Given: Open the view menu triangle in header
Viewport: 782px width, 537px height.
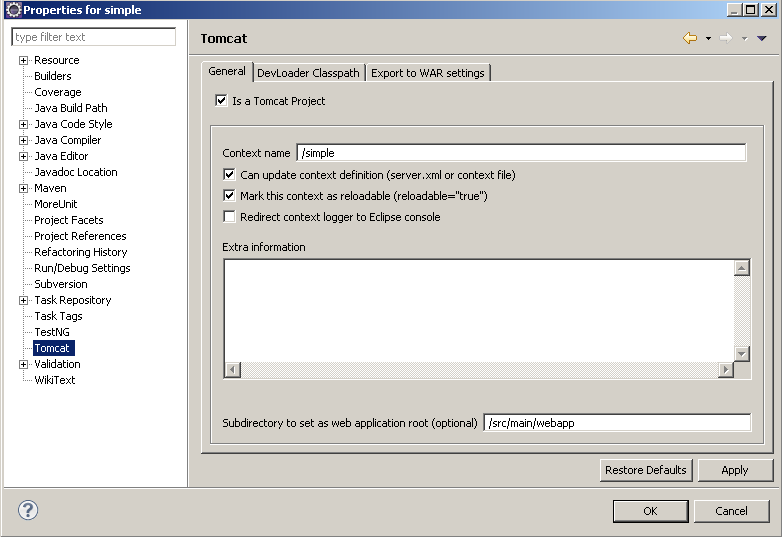Looking at the screenshot, I should pyautogui.click(x=762, y=38).
